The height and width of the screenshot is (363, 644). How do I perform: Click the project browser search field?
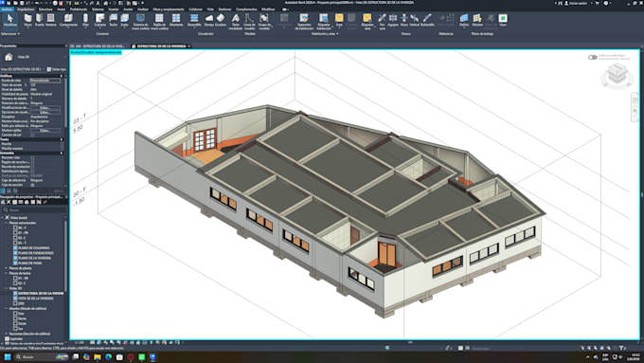(x=34, y=209)
